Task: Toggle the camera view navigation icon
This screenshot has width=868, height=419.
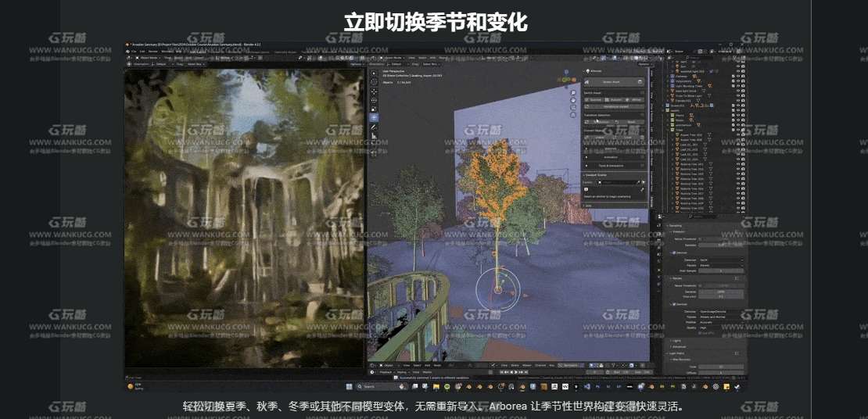Action: (573, 107)
